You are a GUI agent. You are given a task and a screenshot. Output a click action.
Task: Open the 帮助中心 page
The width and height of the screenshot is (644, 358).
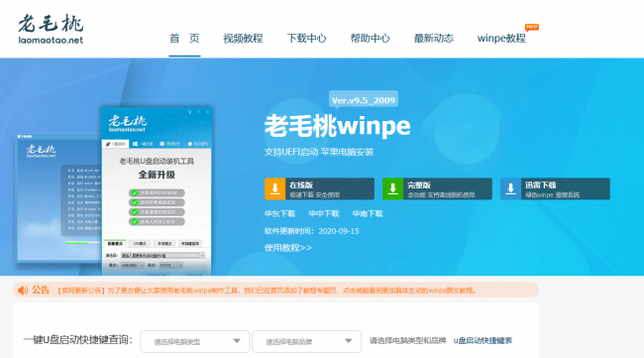[370, 39]
